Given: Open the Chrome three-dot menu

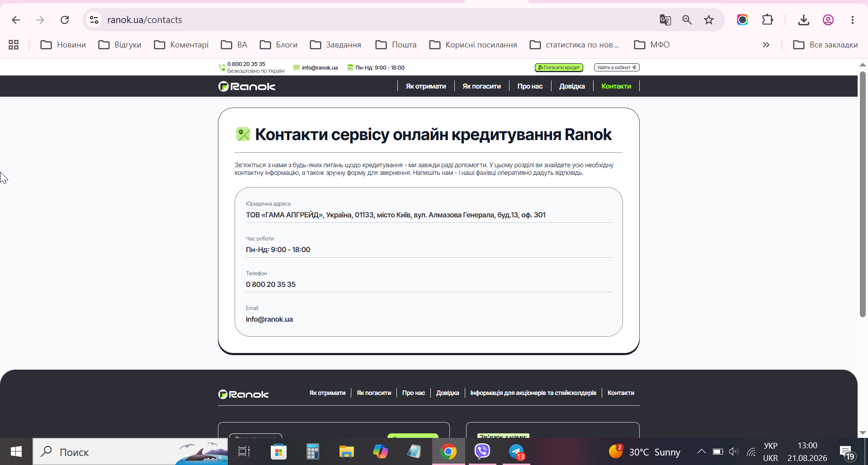Looking at the screenshot, I should (853, 20).
